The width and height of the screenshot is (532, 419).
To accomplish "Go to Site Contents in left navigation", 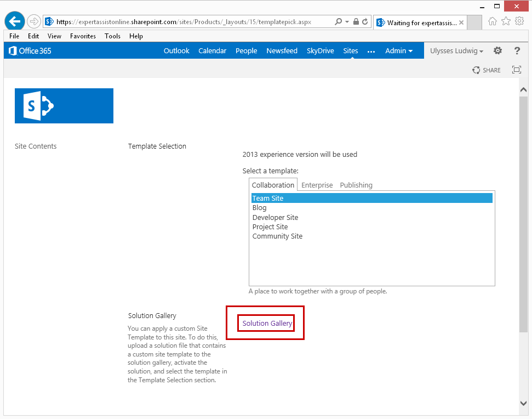I will tap(36, 146).
